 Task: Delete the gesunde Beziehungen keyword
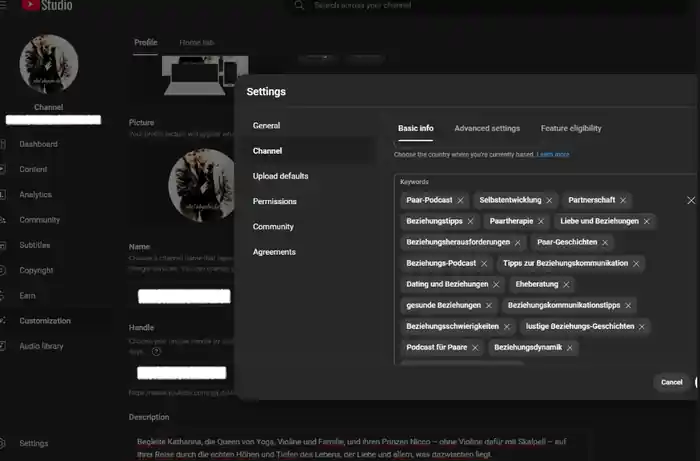pyautogui.click(x=489, y=306)
